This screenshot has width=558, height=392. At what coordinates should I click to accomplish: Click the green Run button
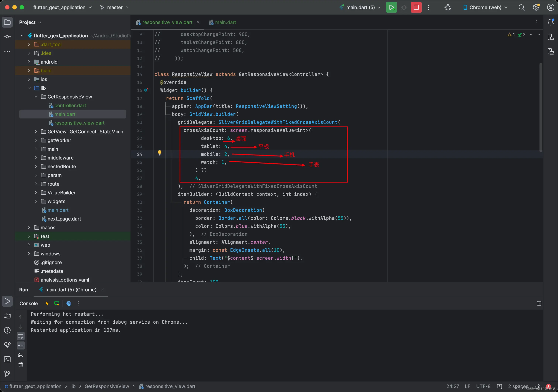391,7
